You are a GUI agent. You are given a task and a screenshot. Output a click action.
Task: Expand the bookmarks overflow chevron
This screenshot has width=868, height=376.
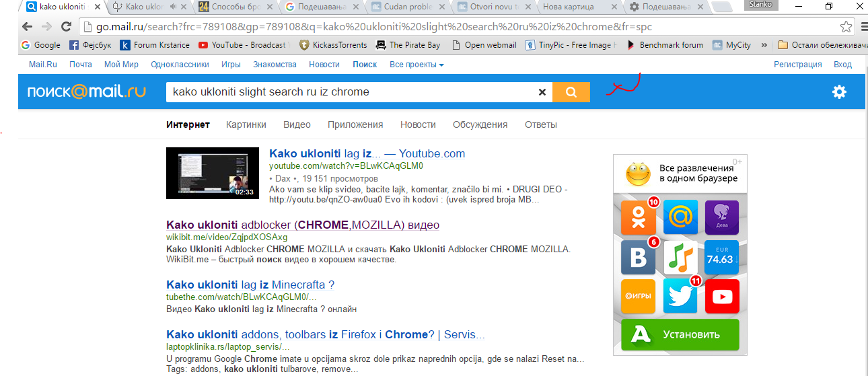tap(764, 45)
